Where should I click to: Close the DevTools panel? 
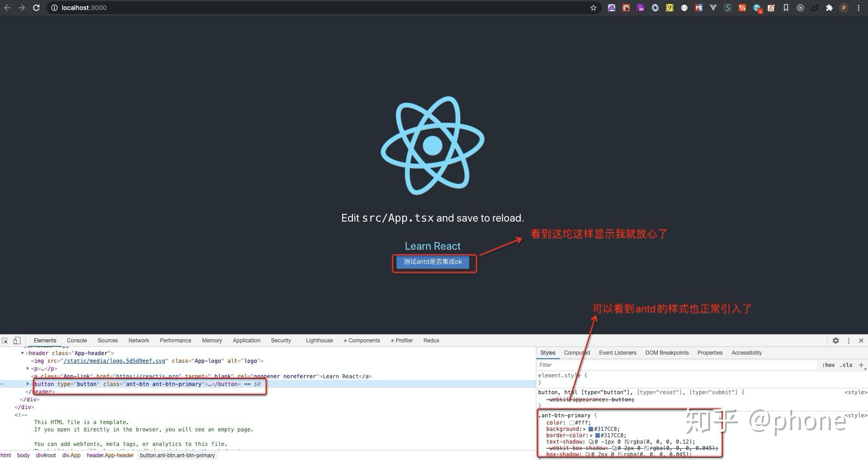[861, 341]
